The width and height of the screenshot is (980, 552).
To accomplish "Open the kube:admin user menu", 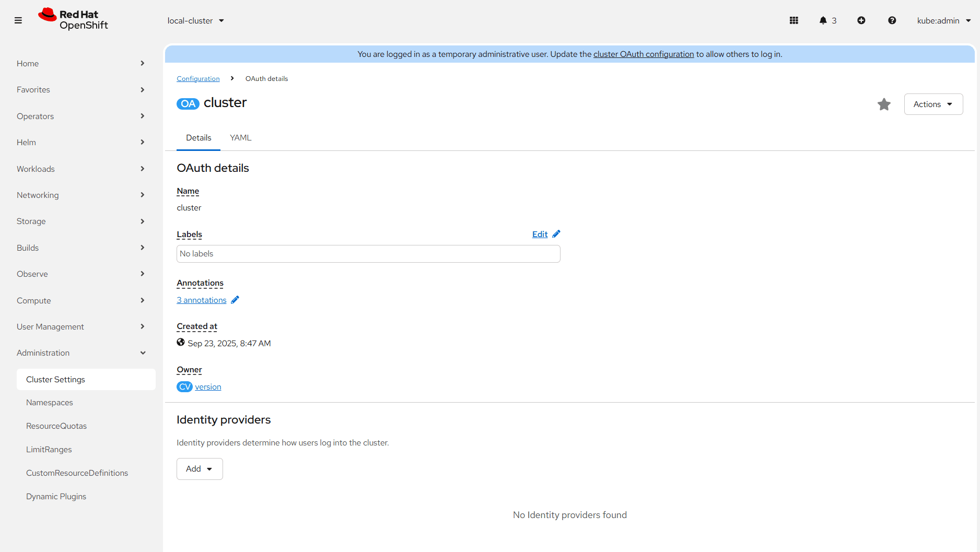I will tap(943, 21).
